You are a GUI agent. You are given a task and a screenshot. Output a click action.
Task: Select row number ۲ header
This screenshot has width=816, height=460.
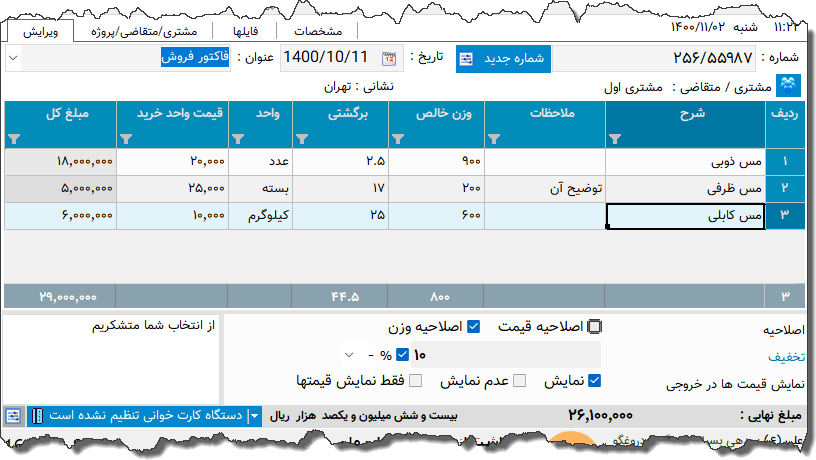coord(785,188)
